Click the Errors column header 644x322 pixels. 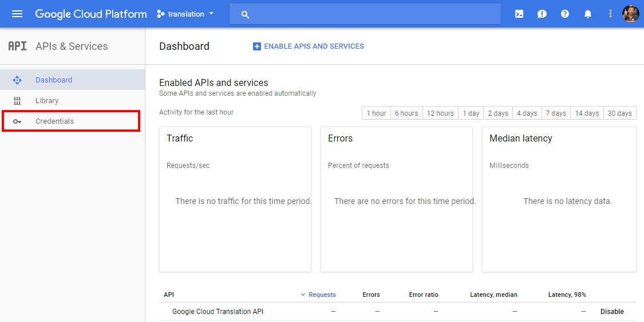pos(371,294)
